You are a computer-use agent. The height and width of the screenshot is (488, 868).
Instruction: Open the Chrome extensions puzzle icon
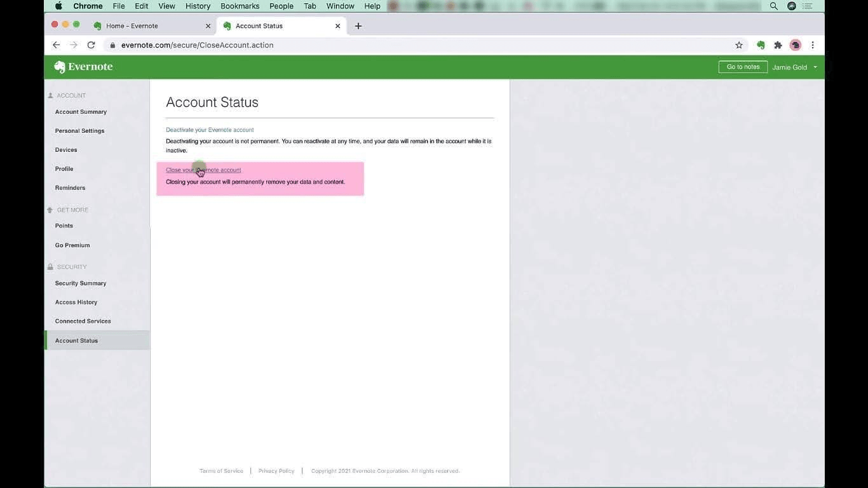pos(778,45)
